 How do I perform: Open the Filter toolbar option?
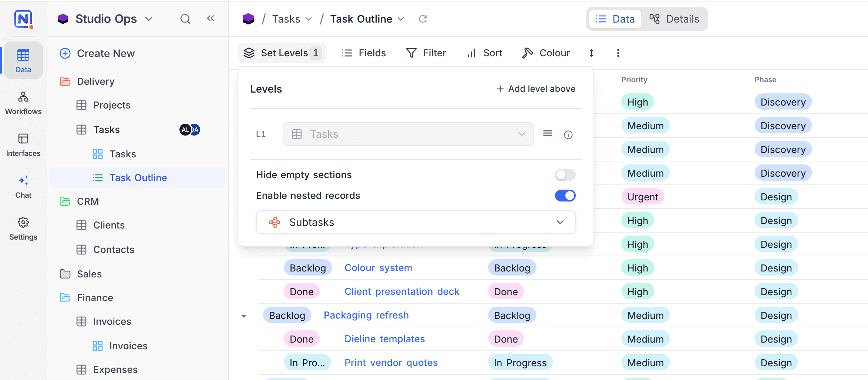click(x=426, y=53)
